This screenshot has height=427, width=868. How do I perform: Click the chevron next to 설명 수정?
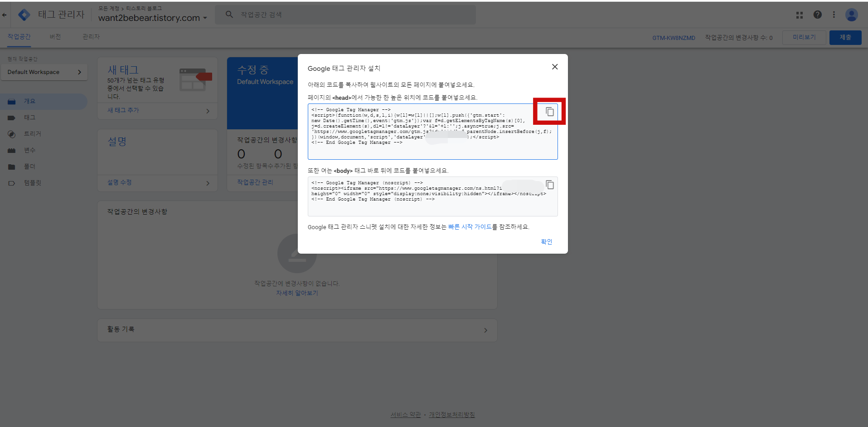tap(208, 183)
